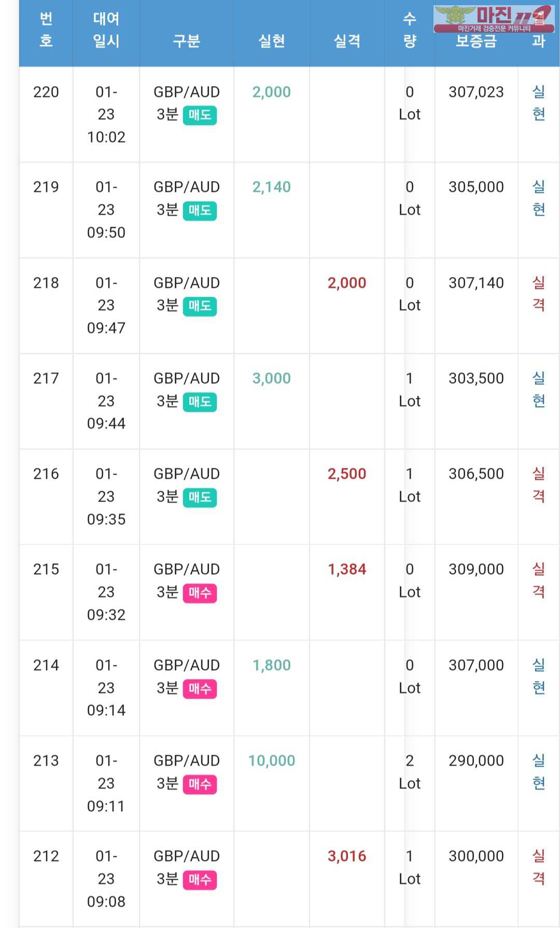The width and height of the screenshot is (560, 928).
Task: Select the 매수 badge in row 214
Action: (x=200, y=689)
